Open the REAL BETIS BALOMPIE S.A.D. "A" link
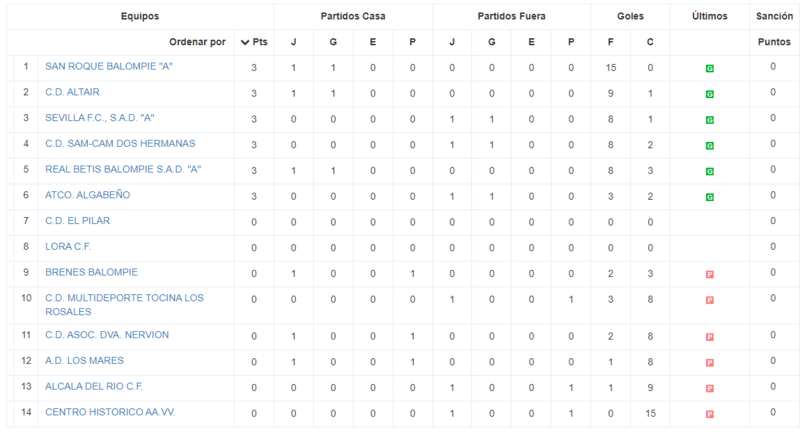This screenshot has height=439, width=800. pyautogui.click(x=123, y=169)
